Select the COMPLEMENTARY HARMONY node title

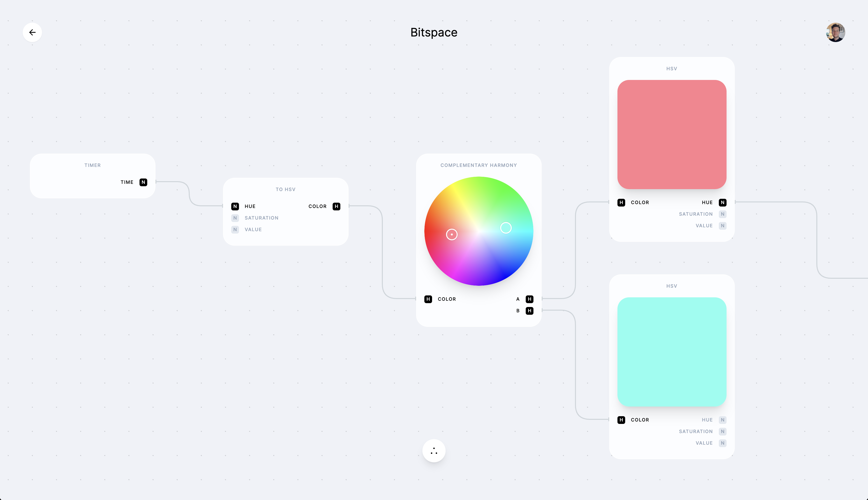click(478, 165)
